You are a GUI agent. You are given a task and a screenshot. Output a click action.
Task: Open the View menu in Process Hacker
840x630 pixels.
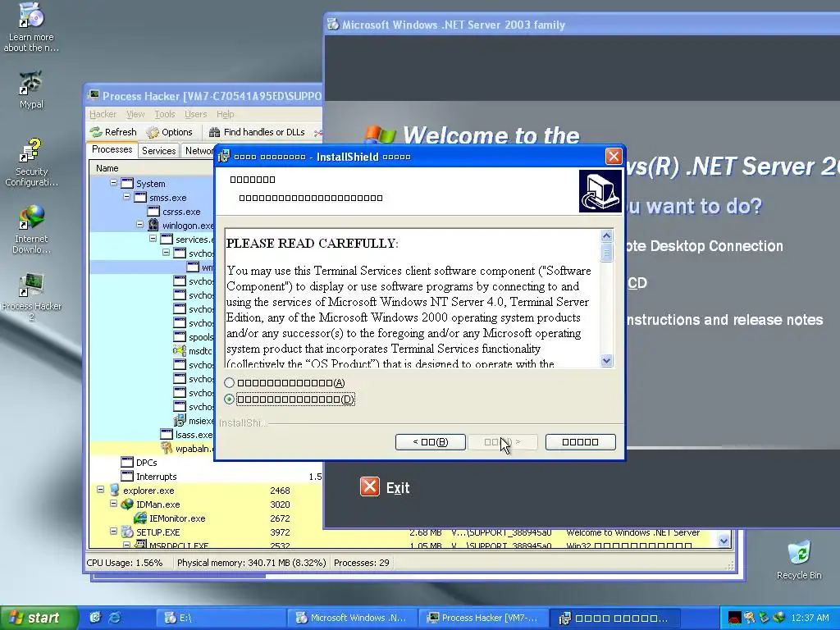135,114
